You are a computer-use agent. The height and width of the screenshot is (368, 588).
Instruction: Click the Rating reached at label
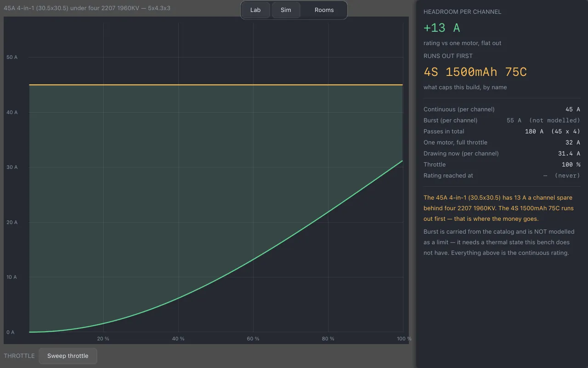pyautogui.click(x=448, y=176)
